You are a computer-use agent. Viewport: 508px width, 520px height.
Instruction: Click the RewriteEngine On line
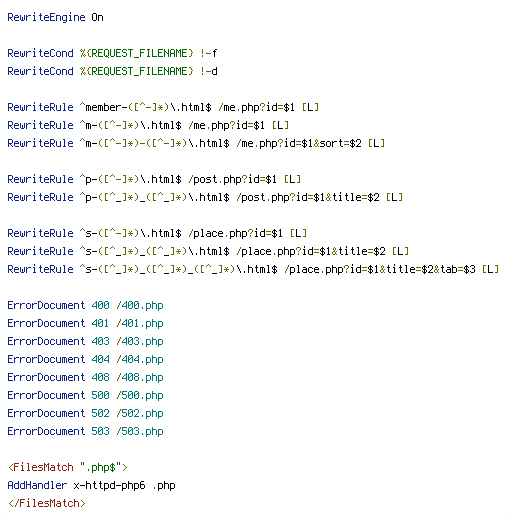55,17
